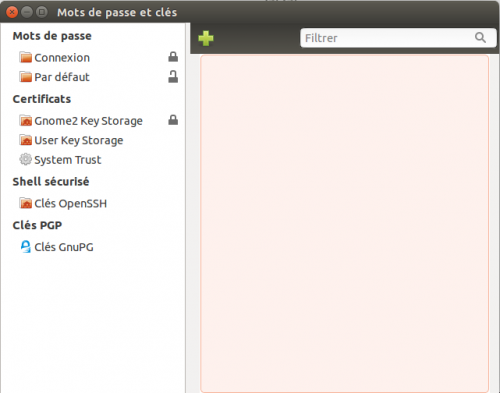Select the Par défaut keyring label

pyautogui.click(x=62, y=77)
